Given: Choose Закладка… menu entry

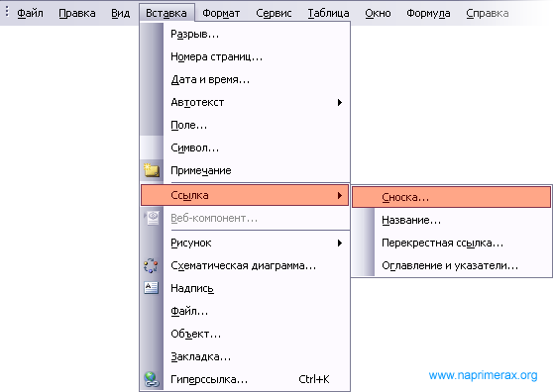Looking at the screenshot, I should click(245, 356).
